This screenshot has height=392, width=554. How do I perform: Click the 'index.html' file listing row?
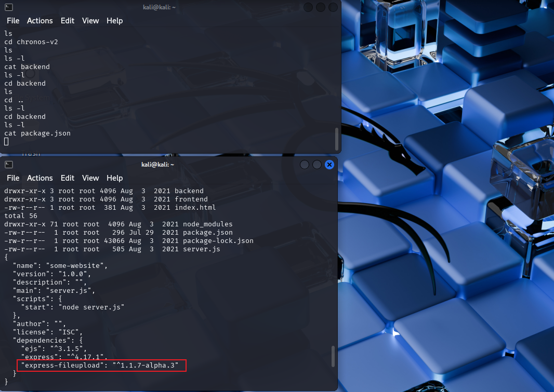tap(110, 208)
